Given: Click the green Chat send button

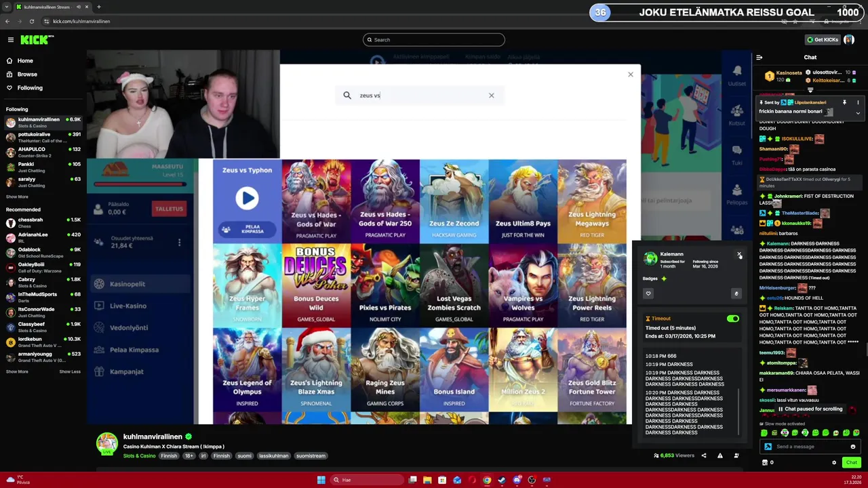Looking at the screenshot, I should 851,462.
